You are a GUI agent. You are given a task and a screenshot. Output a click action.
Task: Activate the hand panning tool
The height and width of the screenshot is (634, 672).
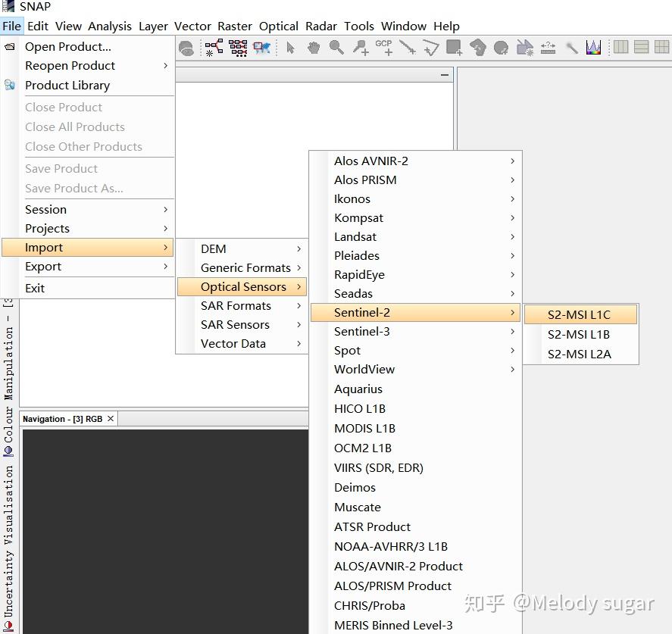313,48
